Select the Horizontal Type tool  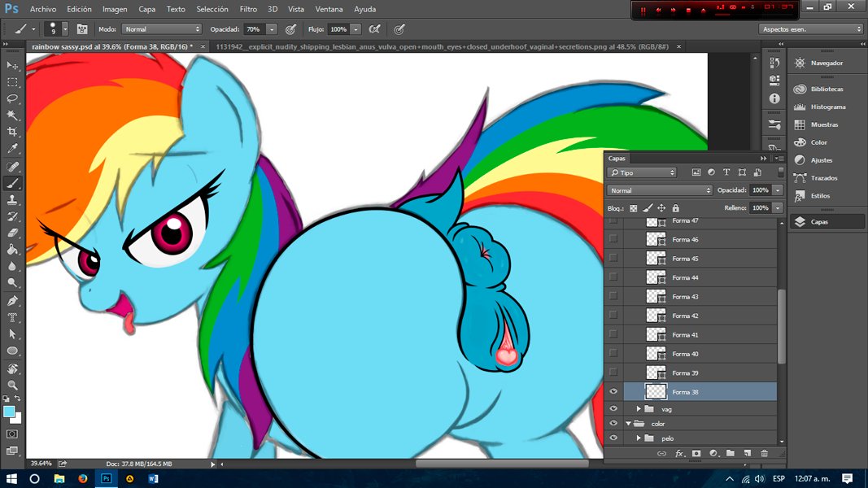pyautogui.click(x=12, y=317)
